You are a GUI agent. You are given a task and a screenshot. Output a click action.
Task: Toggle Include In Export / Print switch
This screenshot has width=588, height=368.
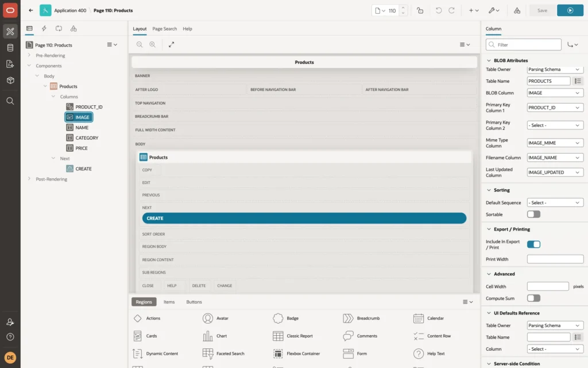(x=533, y=244)
